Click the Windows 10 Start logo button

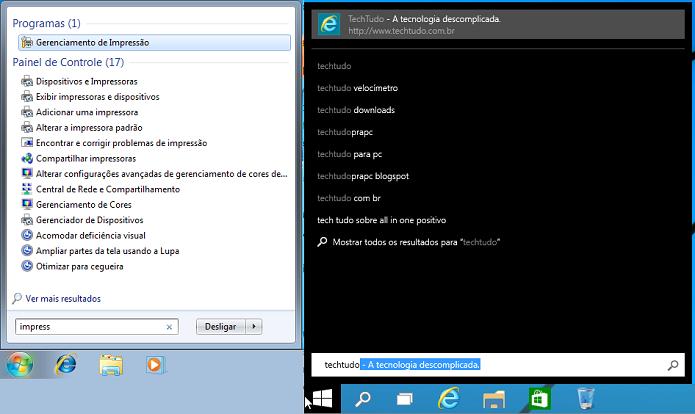tap(322, 398)
